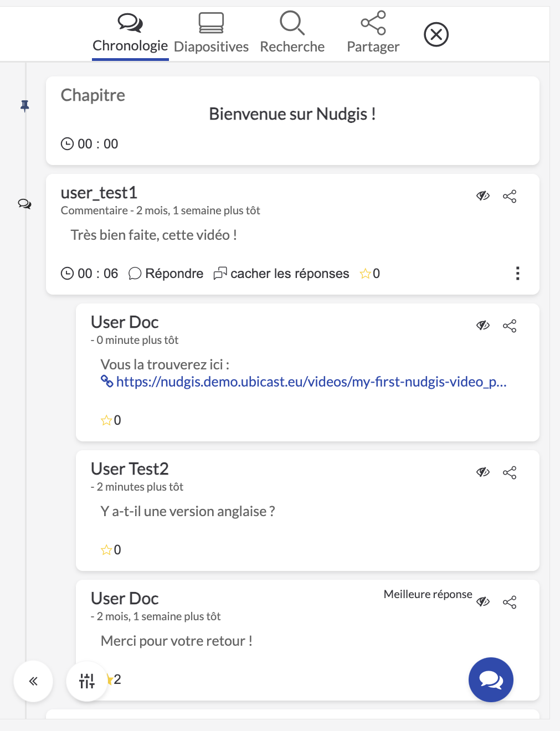This screenshot has width=560, height=731.
Task: Click the pin icon beside the Chapitre card
Action: pyautogui.click(x=24, y=105)
